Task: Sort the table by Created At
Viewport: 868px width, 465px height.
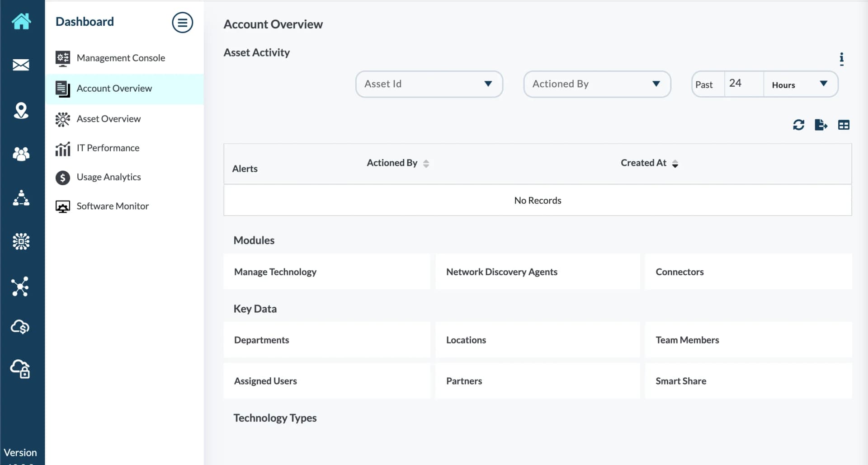Action: [x=675, y=164]
